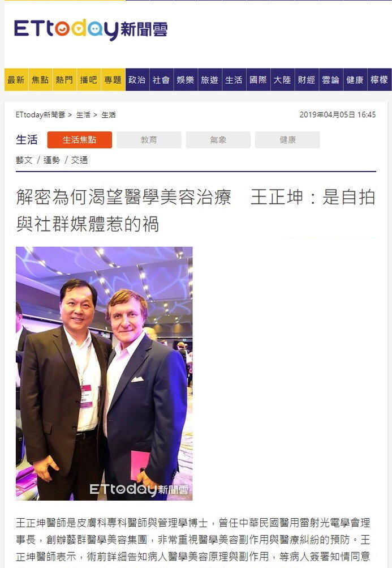
Task: Click the 藝文 sub-category link
Action: click(x=24, y=160)
